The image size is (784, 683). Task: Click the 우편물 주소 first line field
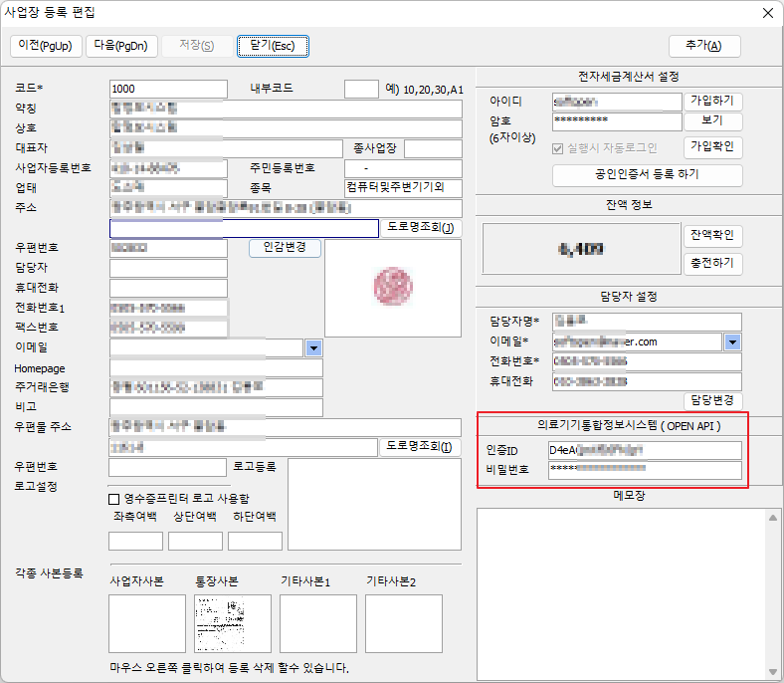(x=285, y=428)
